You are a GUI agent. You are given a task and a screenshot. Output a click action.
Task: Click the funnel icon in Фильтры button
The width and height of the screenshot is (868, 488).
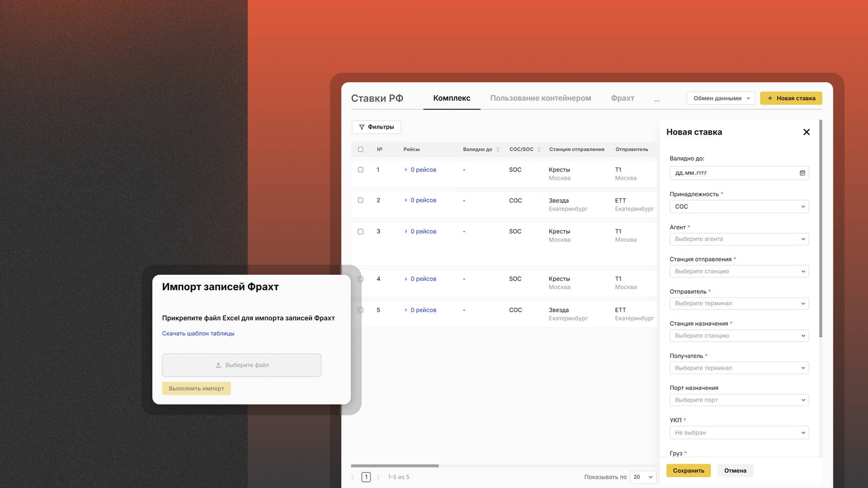362,127
